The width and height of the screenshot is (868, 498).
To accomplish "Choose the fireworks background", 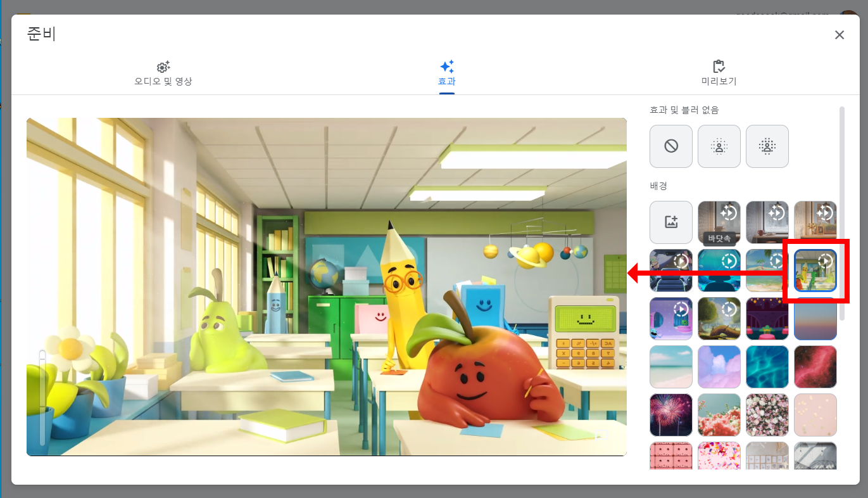I will (x=670, y=415).
